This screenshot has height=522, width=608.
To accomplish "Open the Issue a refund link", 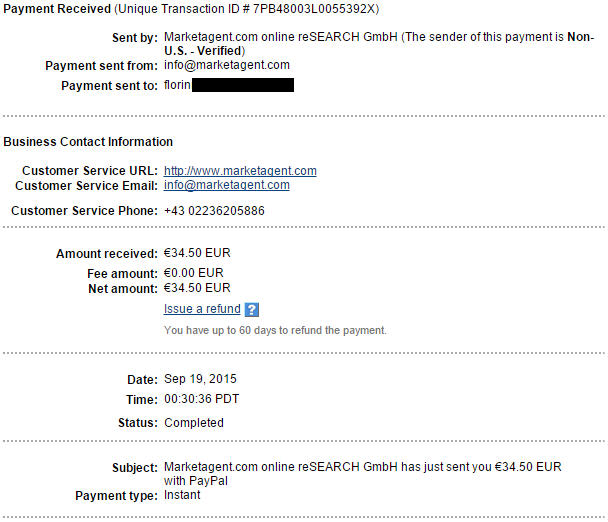I will (202, 309).
